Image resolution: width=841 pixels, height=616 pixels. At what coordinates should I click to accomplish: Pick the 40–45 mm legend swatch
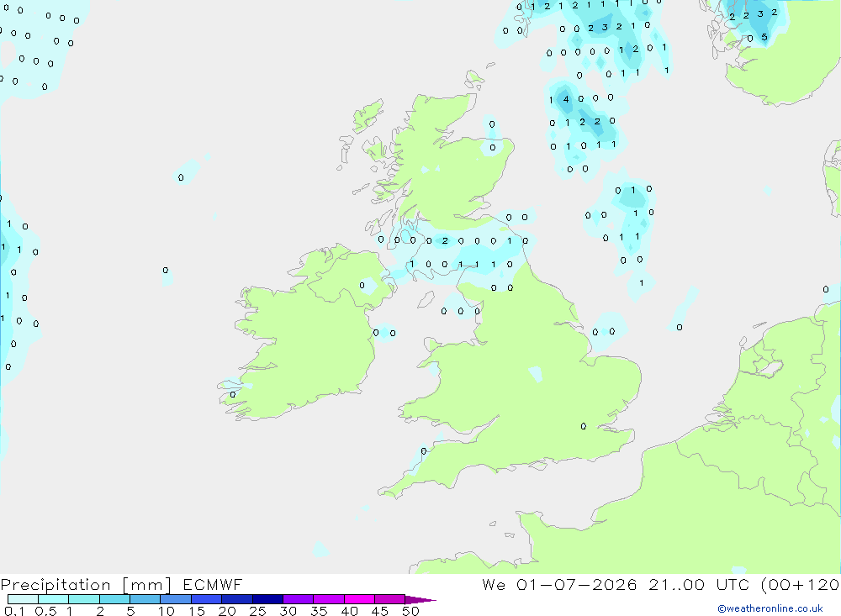pos(359,599)
